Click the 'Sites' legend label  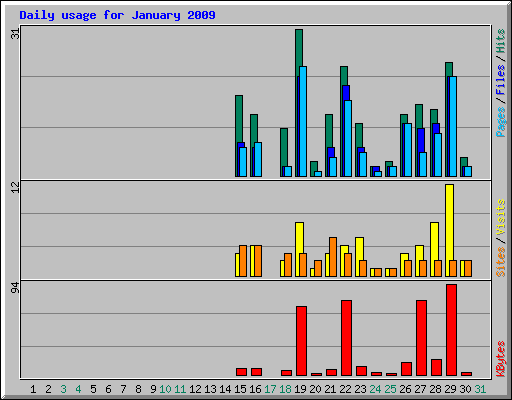point(501,262)
